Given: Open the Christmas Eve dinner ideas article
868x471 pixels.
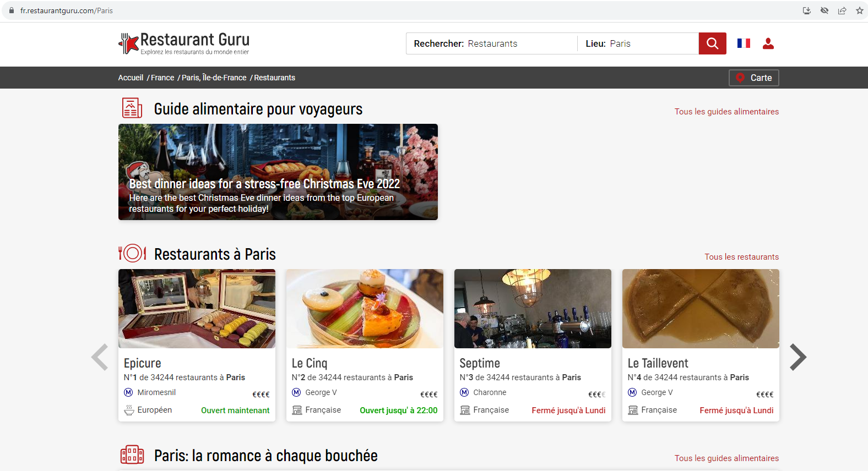Looking at the screenshot, I should [x=278, y=172].
